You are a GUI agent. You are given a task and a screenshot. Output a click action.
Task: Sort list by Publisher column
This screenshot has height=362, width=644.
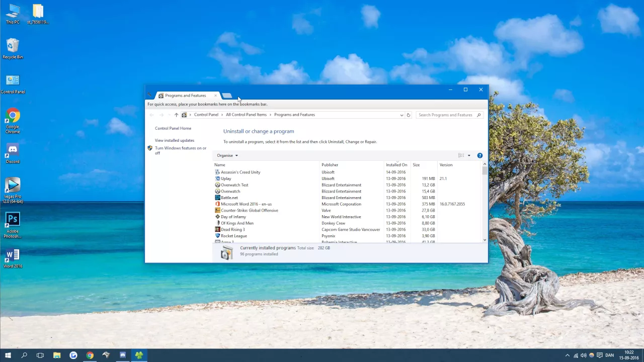[x=352, y=165]
